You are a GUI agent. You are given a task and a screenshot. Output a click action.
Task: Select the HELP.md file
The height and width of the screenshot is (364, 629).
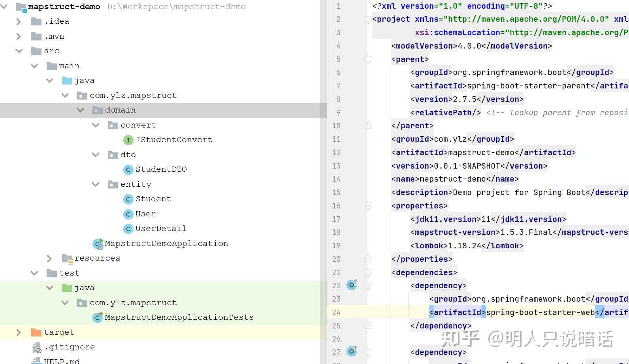[x=62, y=361]
